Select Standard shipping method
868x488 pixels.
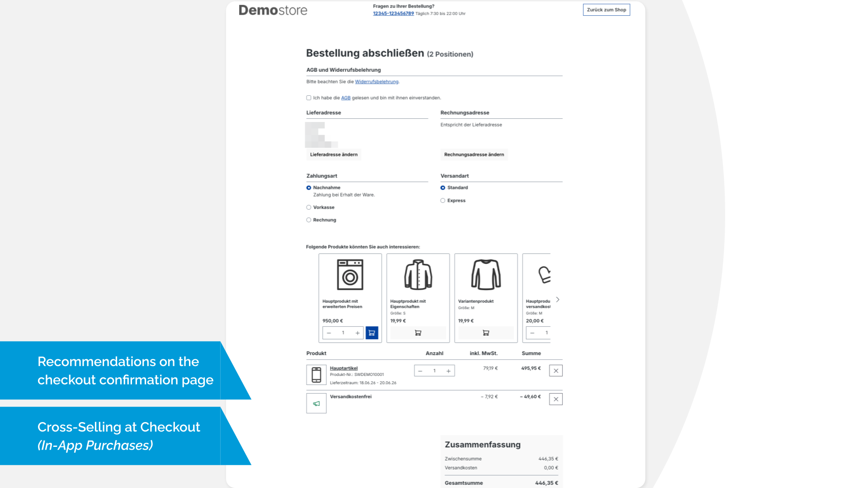(443, 188)
